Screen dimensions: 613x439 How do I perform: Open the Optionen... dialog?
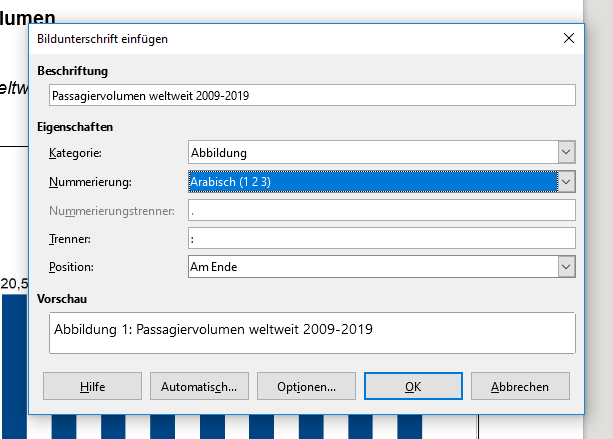tap(306, 386)
